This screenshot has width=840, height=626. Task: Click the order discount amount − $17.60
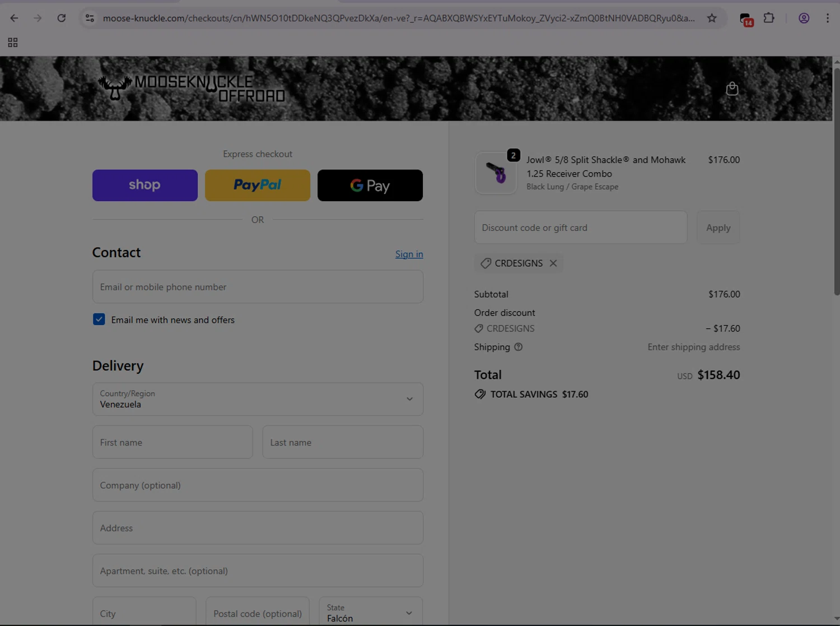(x=723, y=328)
